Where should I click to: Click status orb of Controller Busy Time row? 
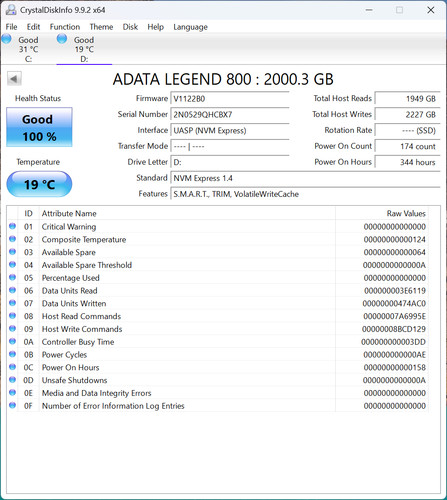(x=12, y=341)
